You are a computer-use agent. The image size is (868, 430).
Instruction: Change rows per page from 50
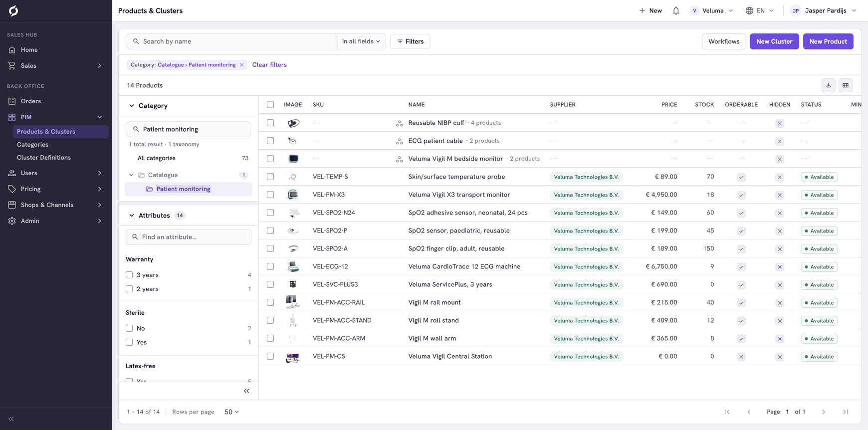click(231, 412)
